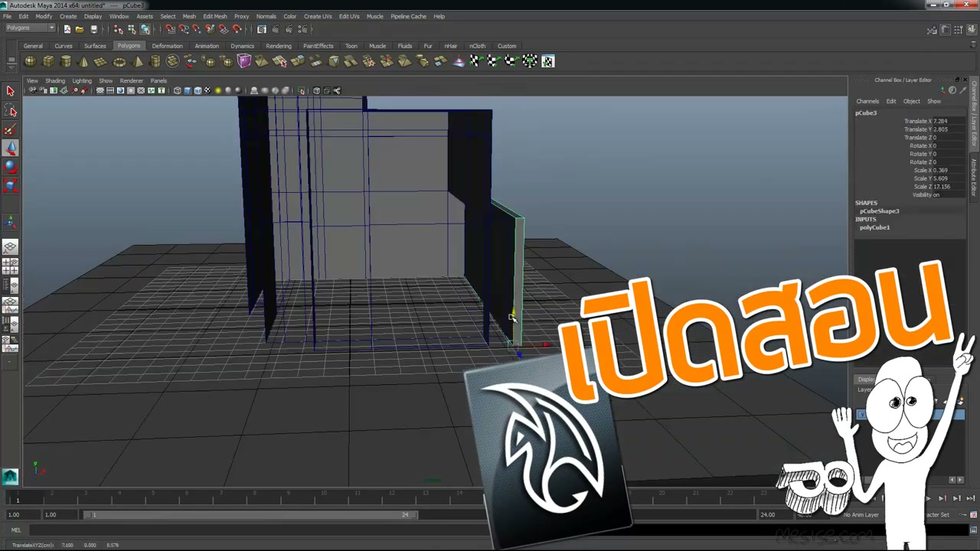Open Render View clapperboard icon
The image size is (980, 551).
pos(262,29)
